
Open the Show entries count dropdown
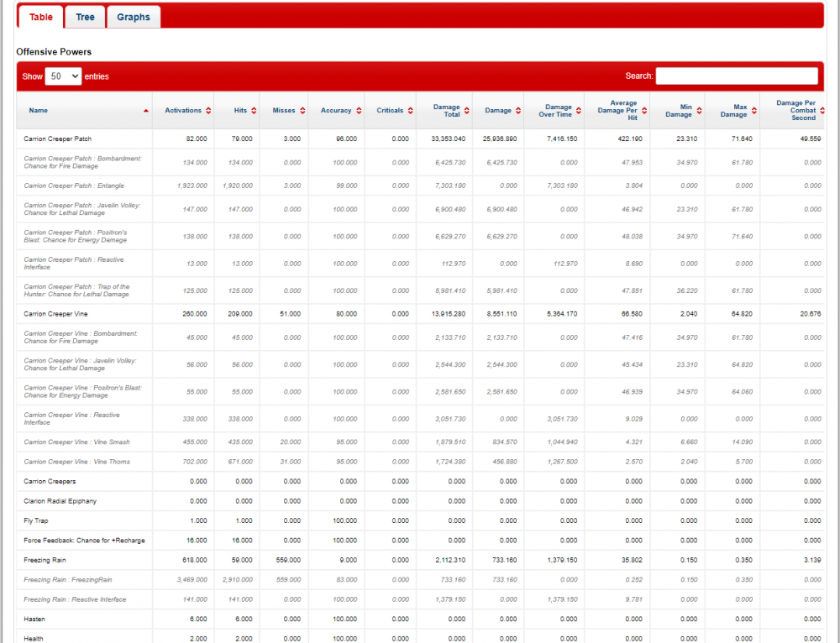point(63,76)
